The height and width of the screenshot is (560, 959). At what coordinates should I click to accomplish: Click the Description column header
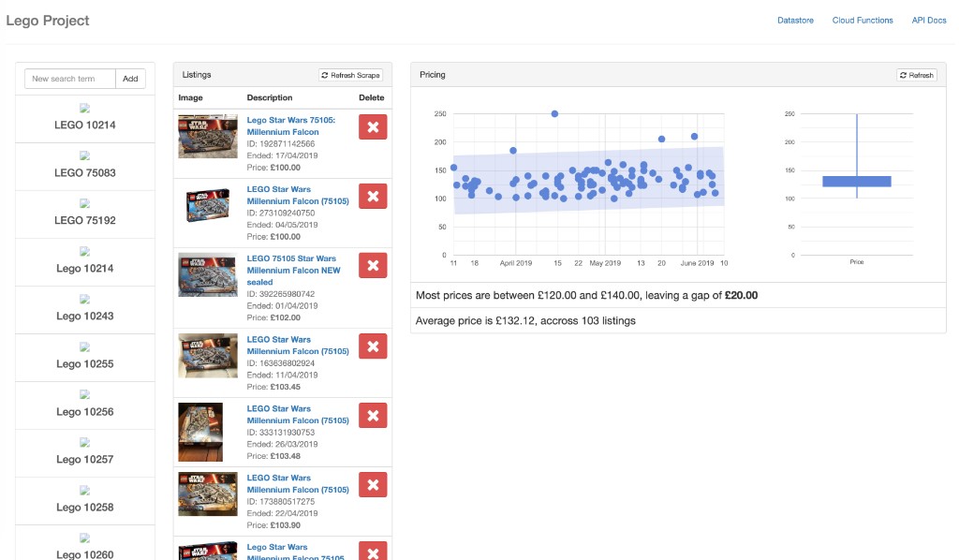click(270, 97)
